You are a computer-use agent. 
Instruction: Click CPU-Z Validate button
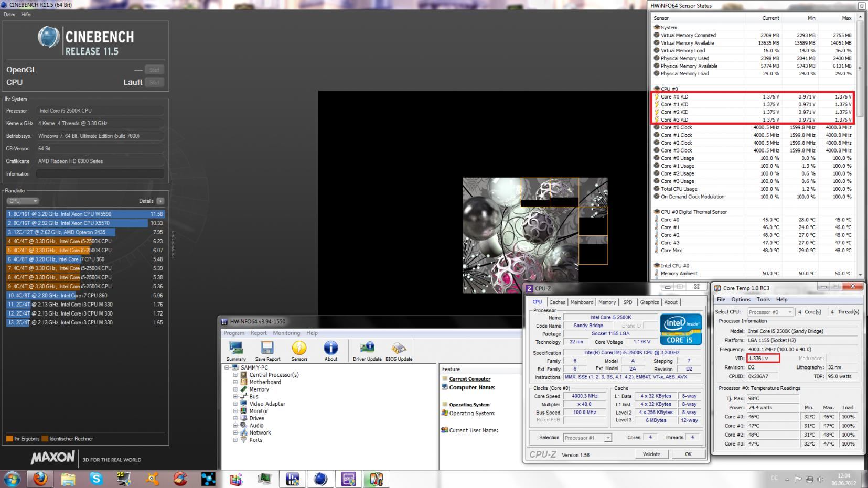click(651, 454)
